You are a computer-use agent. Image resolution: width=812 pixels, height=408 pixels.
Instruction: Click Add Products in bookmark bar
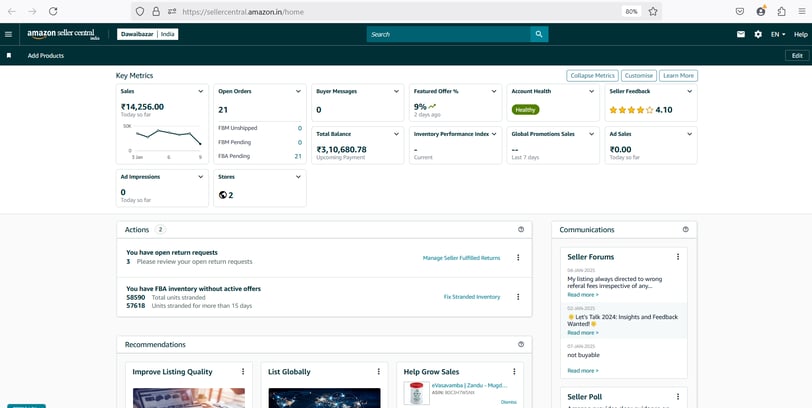pos(46,55)
